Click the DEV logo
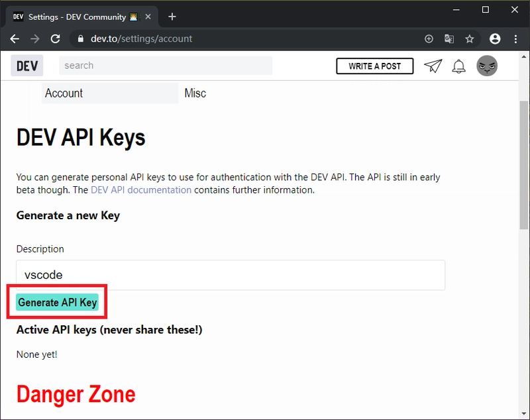This screenshot has width=530, height=420. click(27, 66)
